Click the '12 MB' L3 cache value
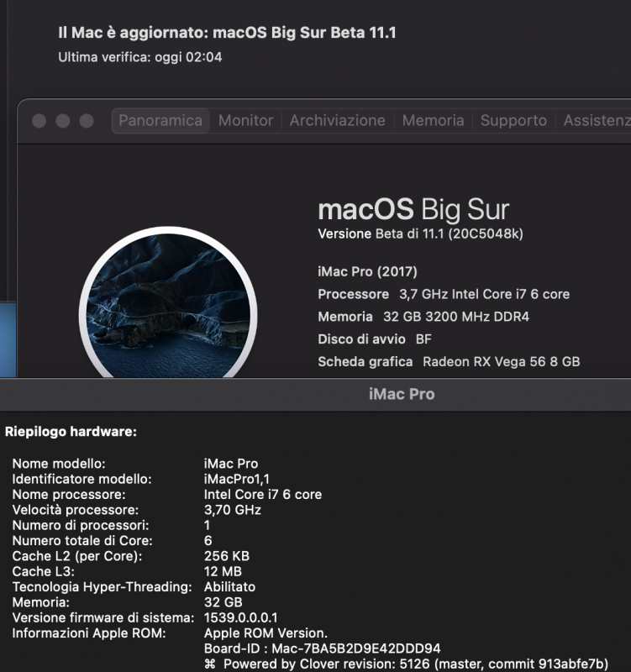This screenshot has width=631, height=672. 223,572
